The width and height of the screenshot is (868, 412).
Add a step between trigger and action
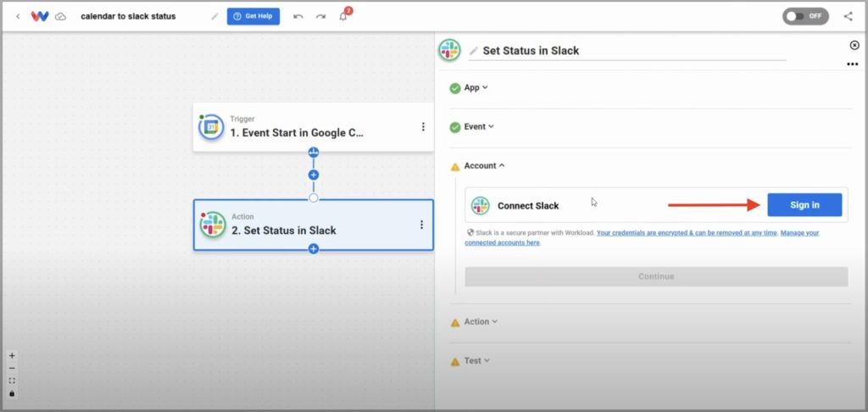314,175
